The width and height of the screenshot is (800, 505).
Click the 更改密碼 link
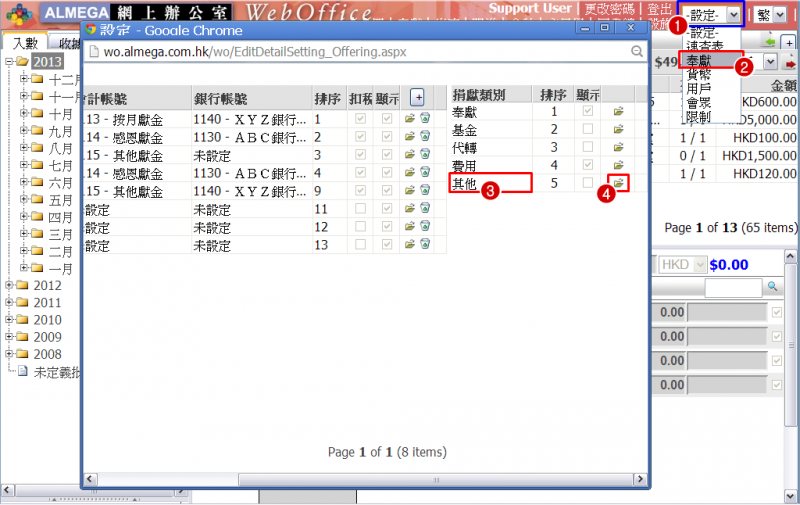click(x=609, y=9)
